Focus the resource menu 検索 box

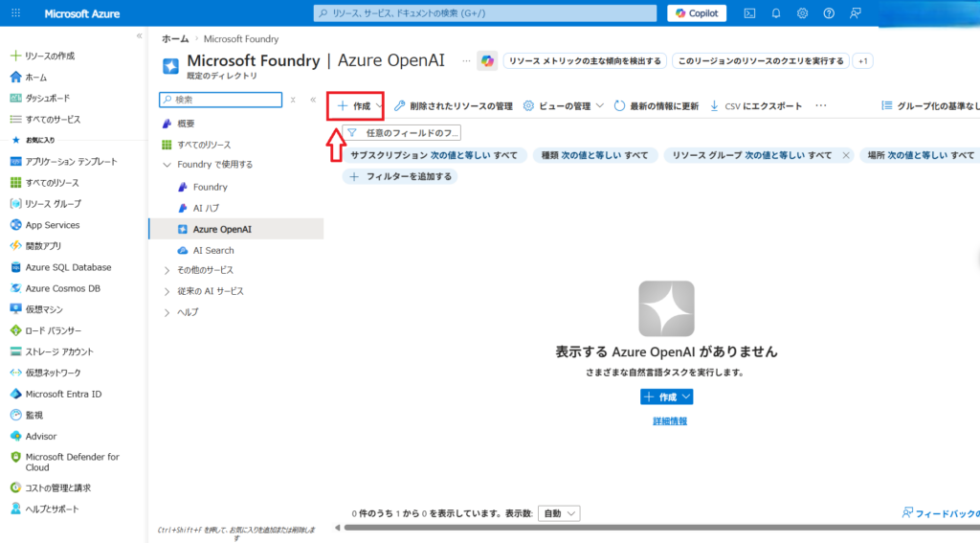221,100
